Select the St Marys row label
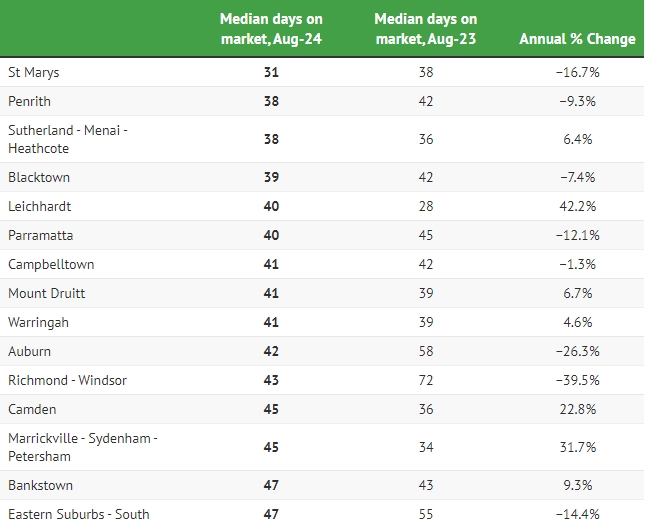 click(x=34, y=72)
